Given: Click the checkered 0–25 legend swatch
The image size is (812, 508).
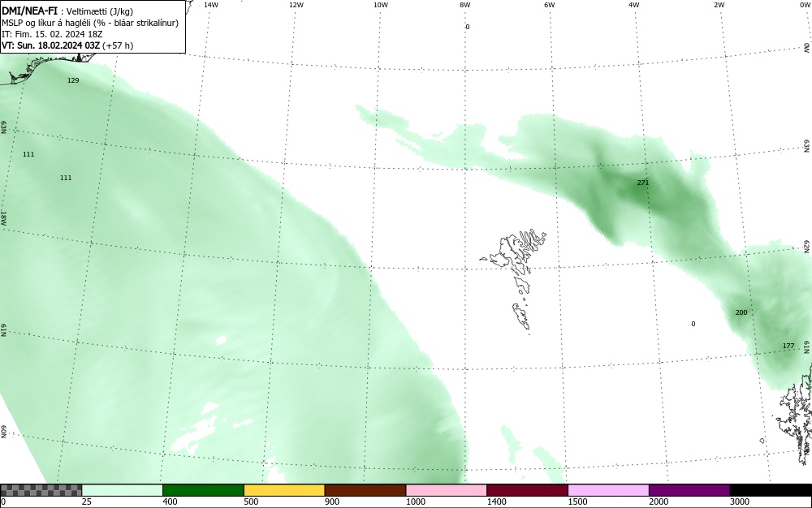Looking at the screenshot, I should pos(41,490).
